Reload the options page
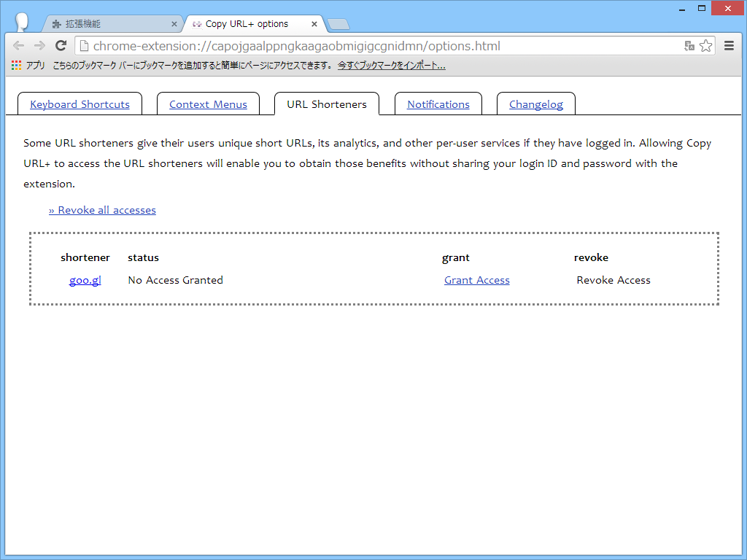 coord(61,46)
